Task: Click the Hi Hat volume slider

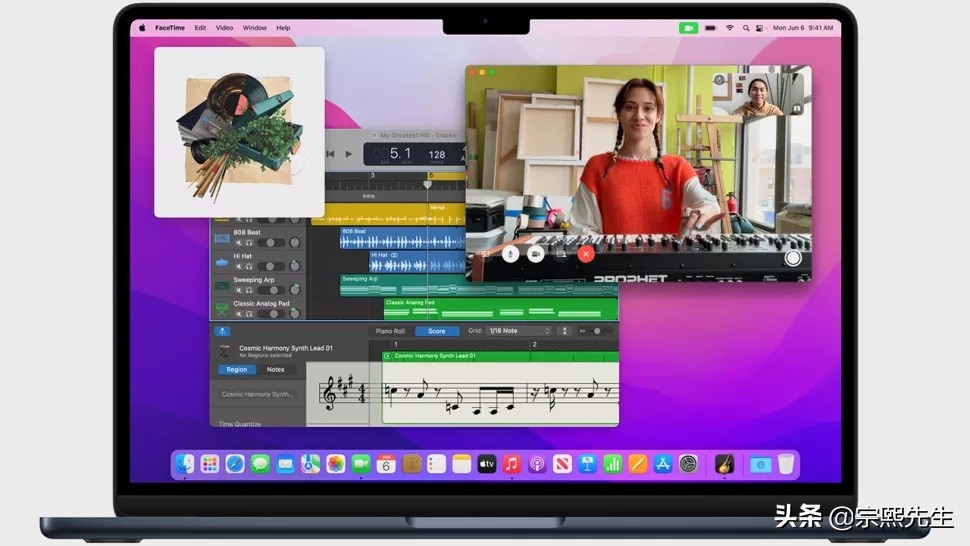Action: pyautogui.click(x=271, y=267)
